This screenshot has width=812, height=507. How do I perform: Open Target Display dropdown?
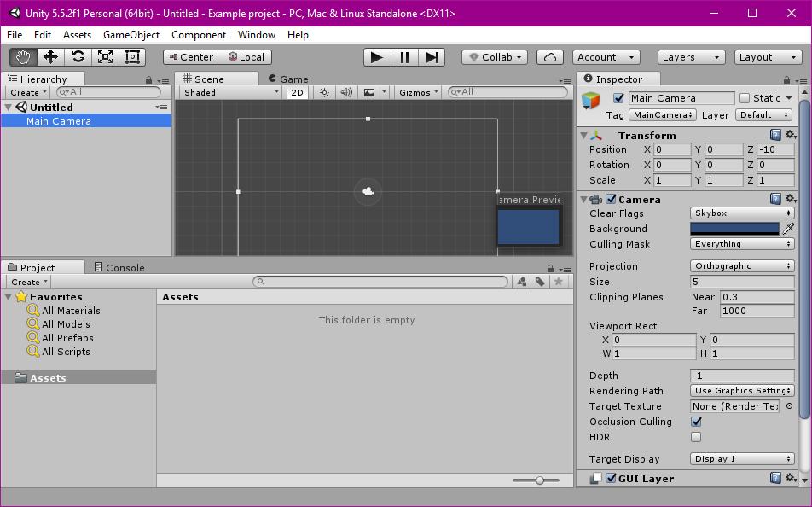coord(742,459)
